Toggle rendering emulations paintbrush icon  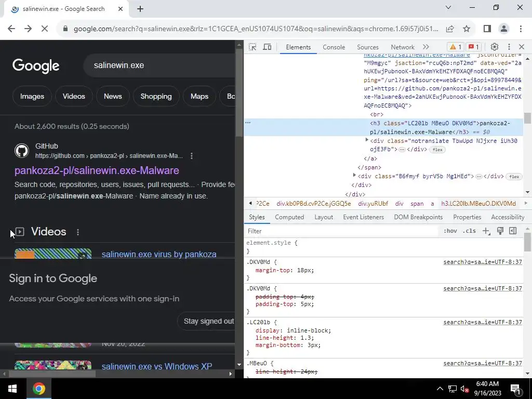tap(500, 231)
